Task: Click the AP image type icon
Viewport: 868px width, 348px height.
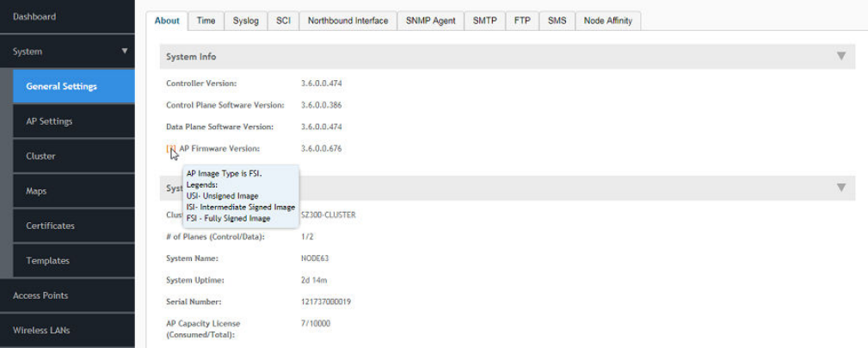Action: coord(170,149)
